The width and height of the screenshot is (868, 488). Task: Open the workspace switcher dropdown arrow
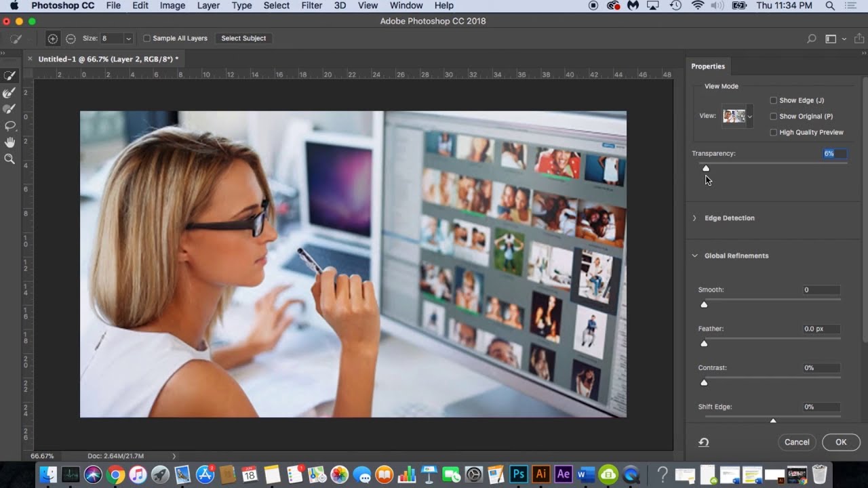pyautogui.click(x=844, y=39)
